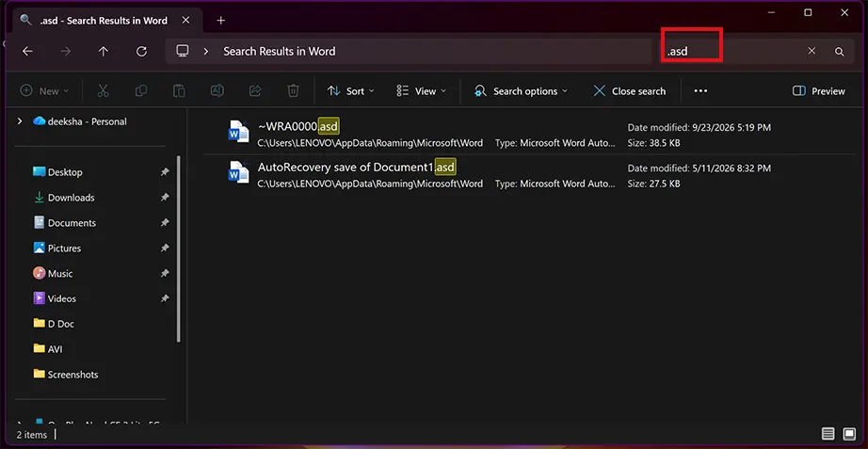Click the '2 items' status text
The image size is (868, 449).
pyautogui.click(x=32, y=435)
